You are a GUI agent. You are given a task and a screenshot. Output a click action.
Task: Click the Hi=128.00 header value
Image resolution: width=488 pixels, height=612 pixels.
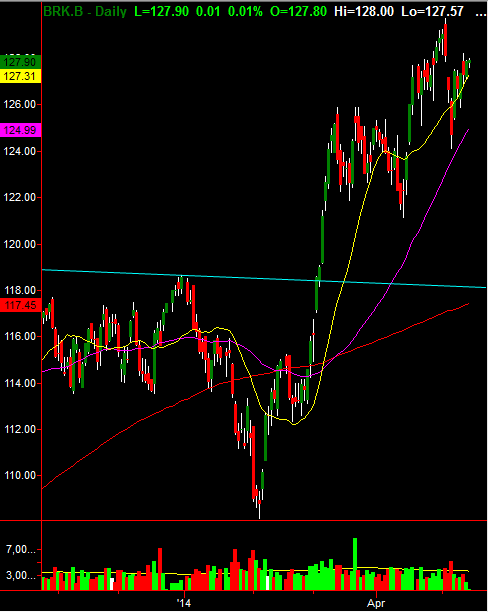click(x=364, y=11)
